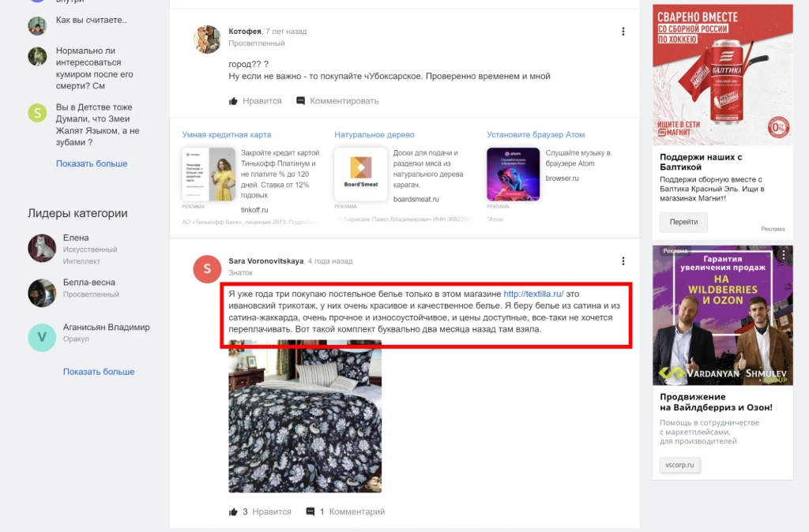Click the vscorp.ru button in the ad

point(679,465)
